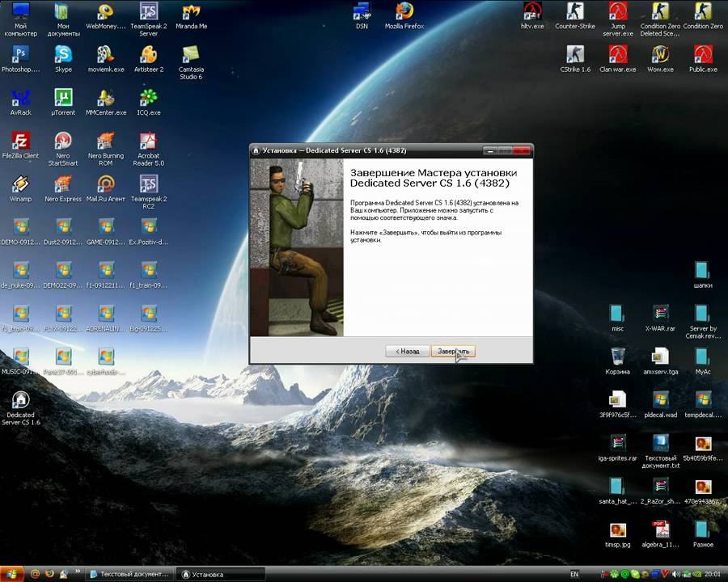Open Мои документы desktop icon
The width and height of the screenshot is (728, 582).
point(63,19)
